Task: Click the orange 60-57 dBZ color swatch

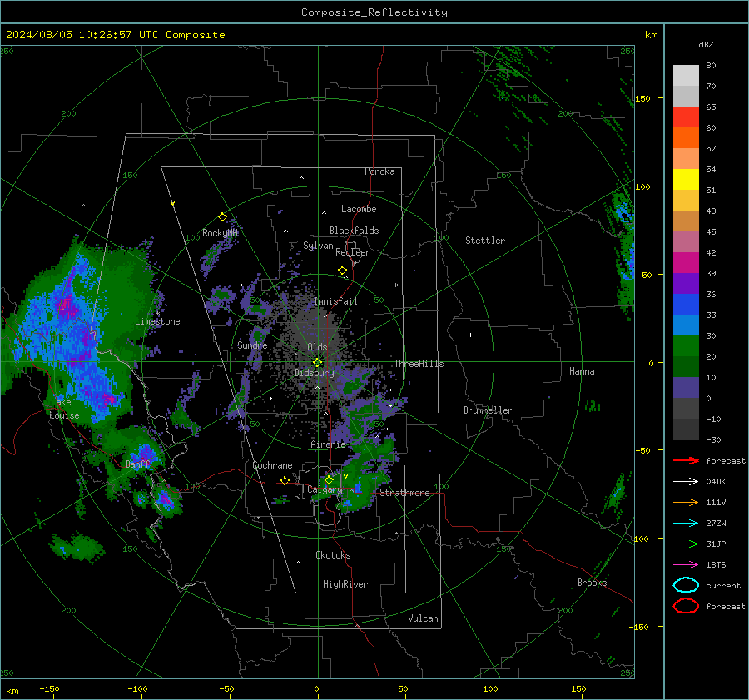Action: click(686, 138)
